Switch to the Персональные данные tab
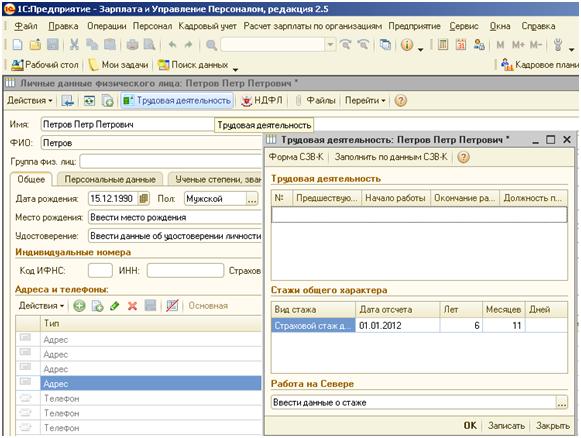The height and width of the screenshot is (438, 581). point(110,179)
